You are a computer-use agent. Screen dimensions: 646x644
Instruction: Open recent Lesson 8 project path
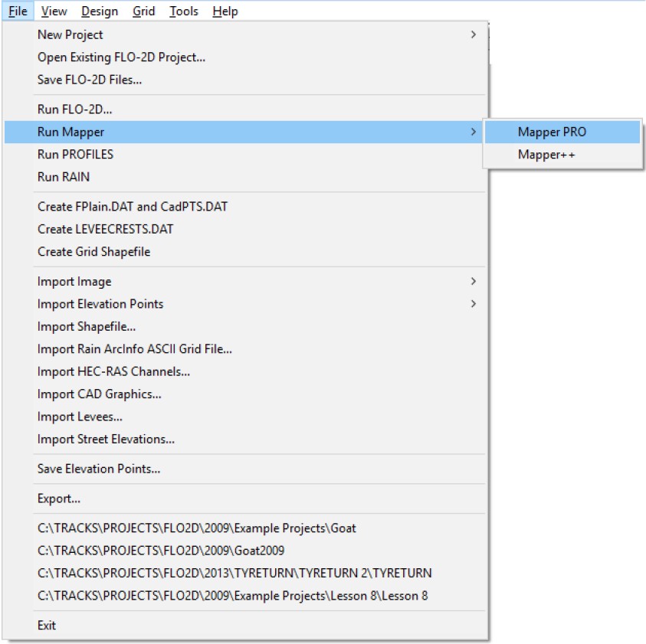(232, 595)
